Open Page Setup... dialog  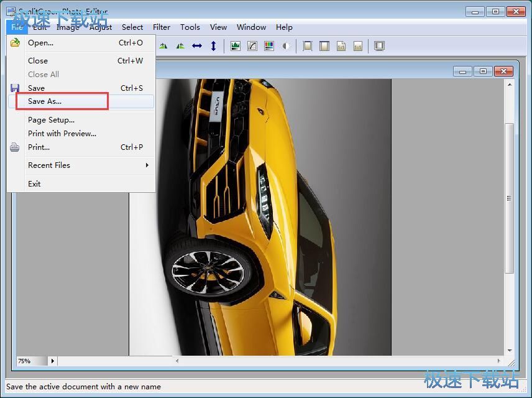(81, 120)
